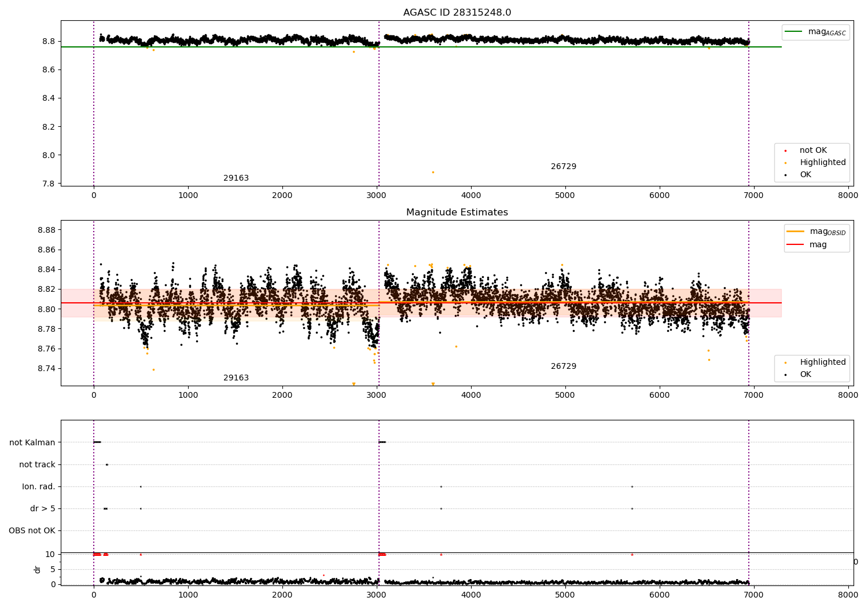Click obsid label 26729 in top plot
Screen dimensions: 868x608
coord(564,167)
